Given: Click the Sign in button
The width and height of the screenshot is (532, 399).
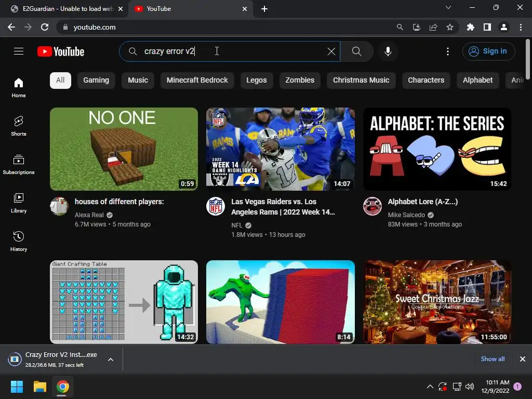Looking at the screenshot, I should (488, 51).
